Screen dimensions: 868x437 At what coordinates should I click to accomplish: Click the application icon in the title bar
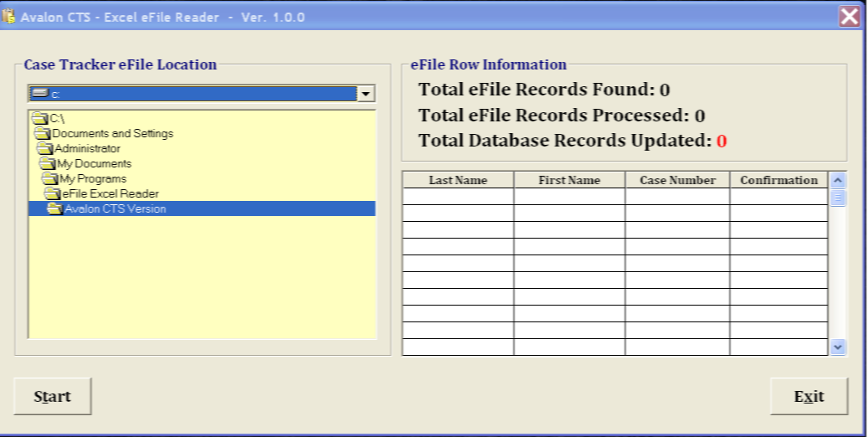point(8,17)
